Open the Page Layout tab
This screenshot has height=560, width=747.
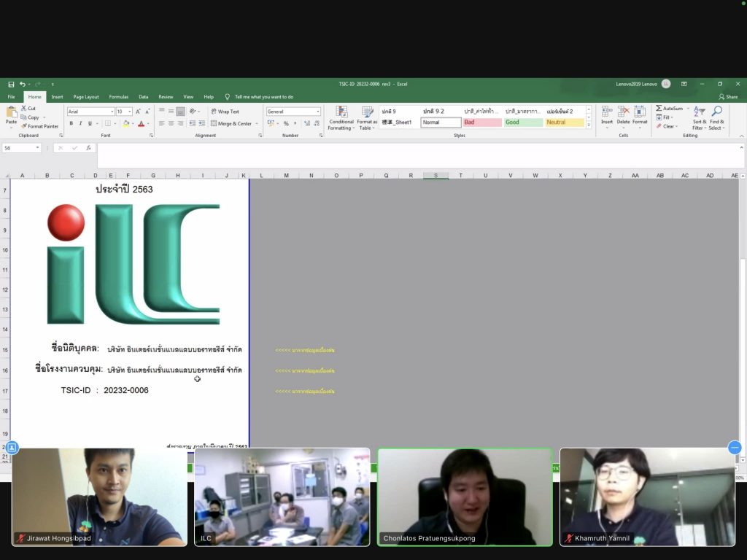coord(86,96)
